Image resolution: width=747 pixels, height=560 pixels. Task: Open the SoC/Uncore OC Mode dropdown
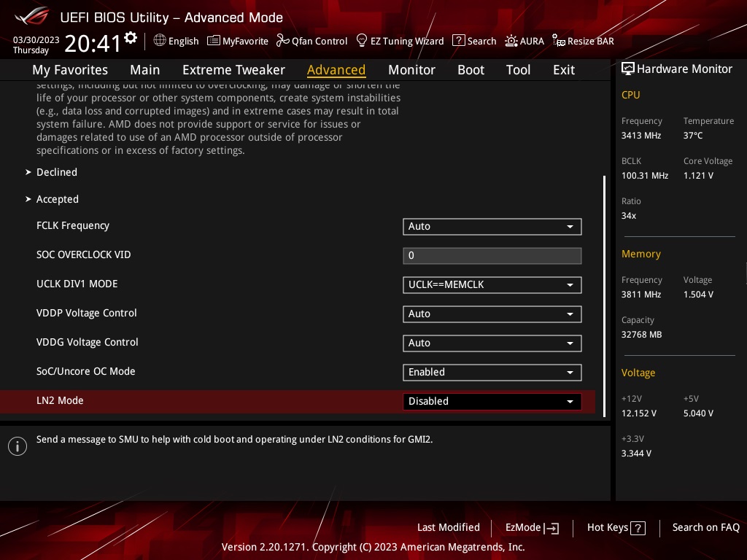492,373
